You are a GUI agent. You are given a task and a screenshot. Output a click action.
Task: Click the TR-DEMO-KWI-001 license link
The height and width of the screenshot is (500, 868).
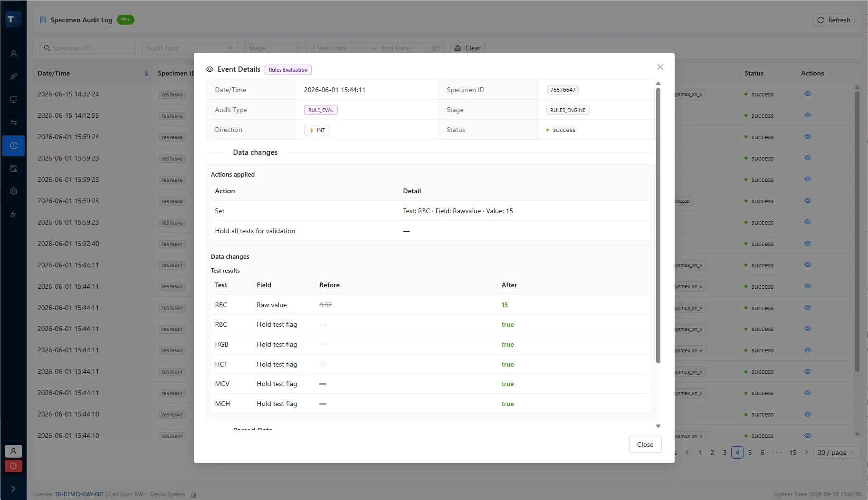[79, 494]
